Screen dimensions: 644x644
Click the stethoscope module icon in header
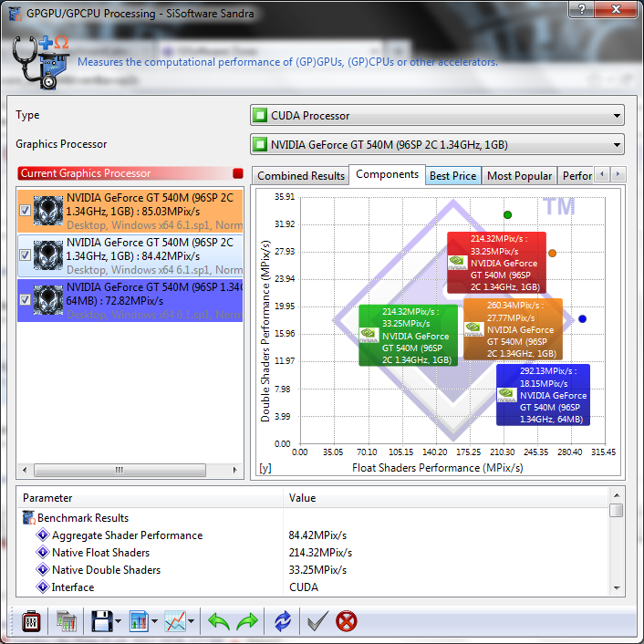[x=40, y=62]
